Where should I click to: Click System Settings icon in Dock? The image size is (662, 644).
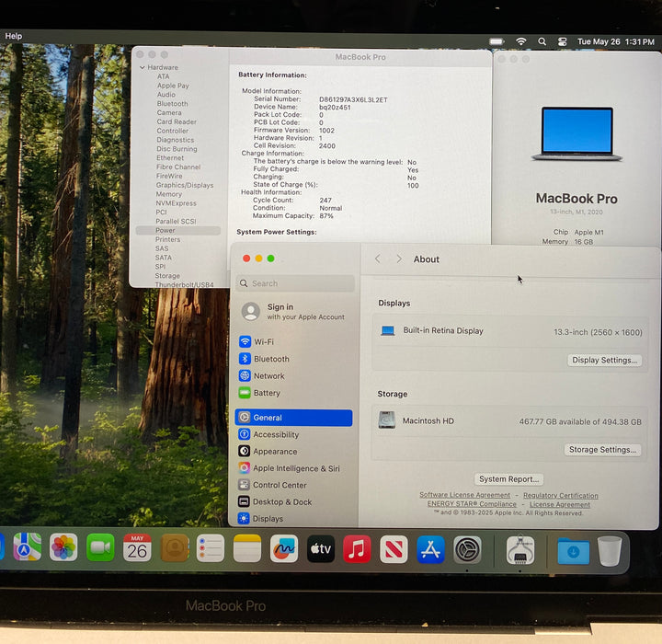pyautogui.click(x=467, y=550)
